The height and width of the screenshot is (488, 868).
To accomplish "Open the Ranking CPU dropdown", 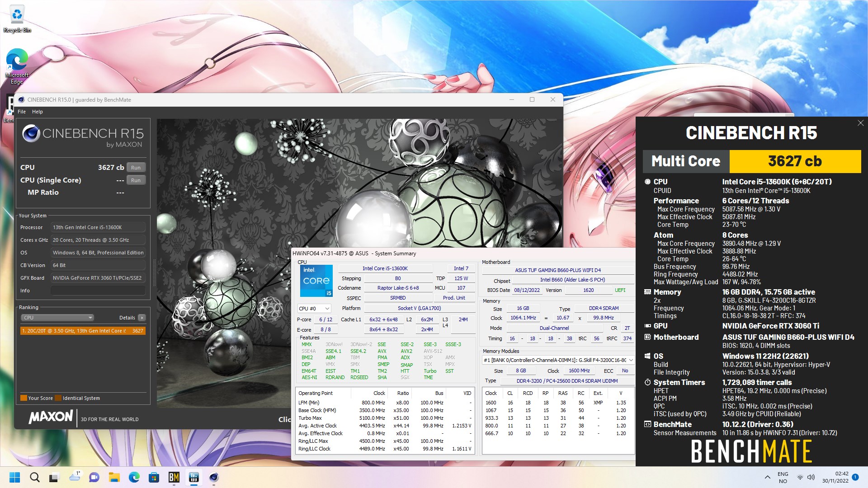I will (57, 318).
